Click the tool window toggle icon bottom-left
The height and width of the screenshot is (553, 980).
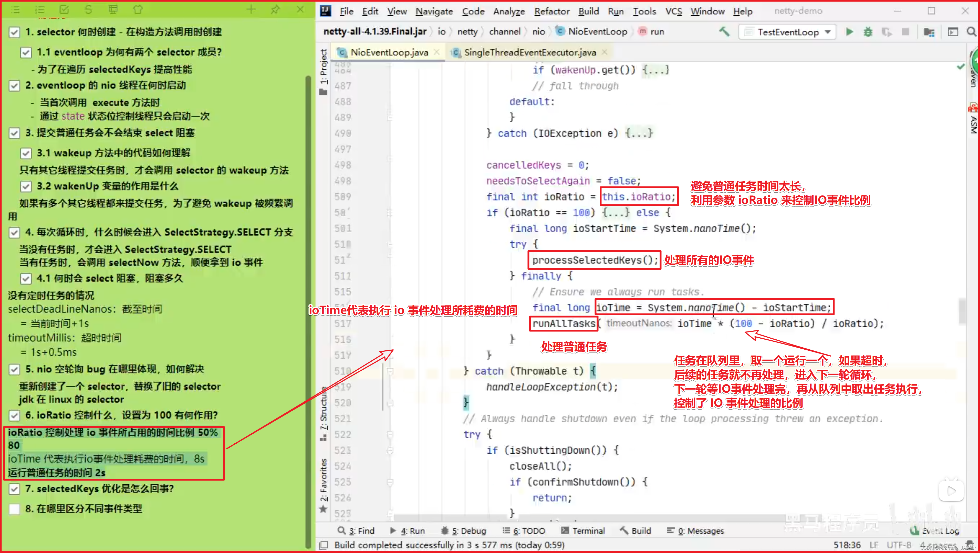[323, 545]
